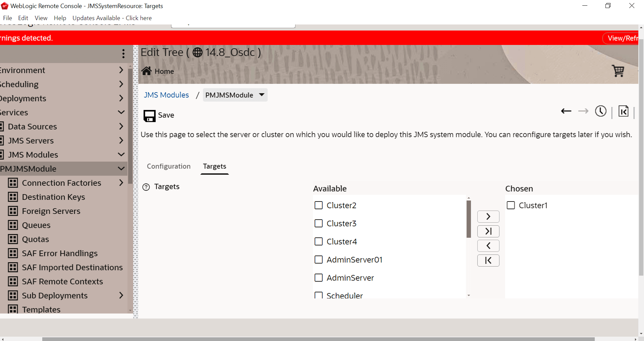Click the back arrow navigation icon
The height and width of the screenshot is (341, 644).
[x=566, y=111]
